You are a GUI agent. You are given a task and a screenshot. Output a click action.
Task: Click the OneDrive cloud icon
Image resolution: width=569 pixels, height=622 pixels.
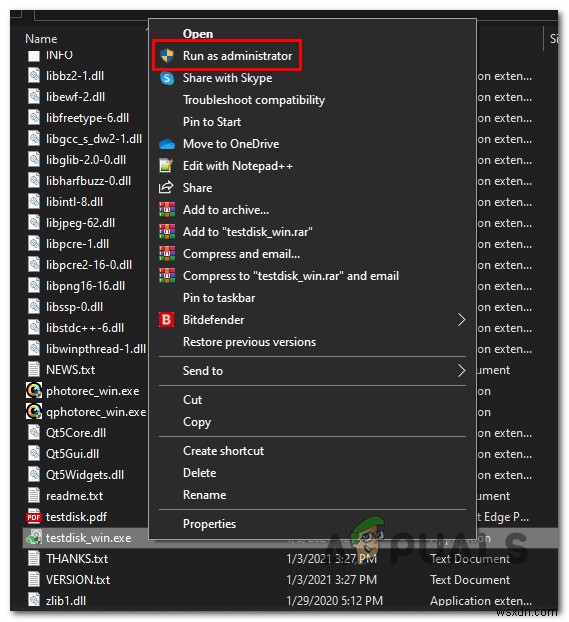[x=167, y=144]
